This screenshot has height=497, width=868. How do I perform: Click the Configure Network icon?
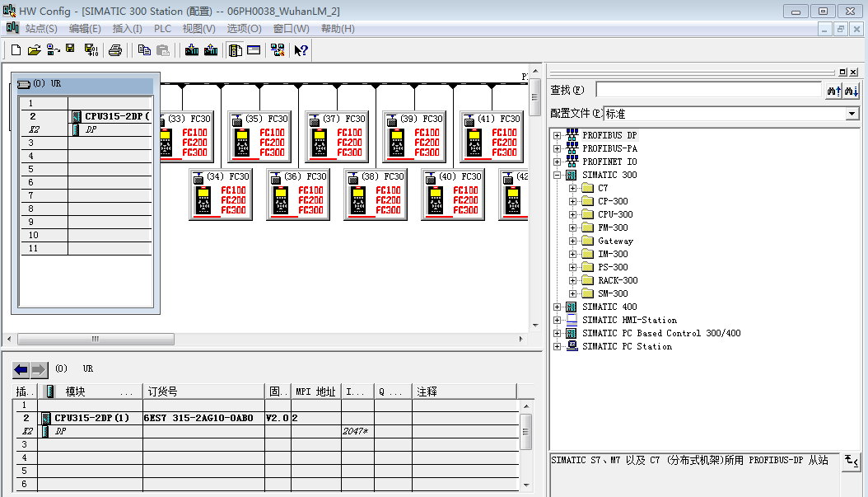tap(278, 50)
